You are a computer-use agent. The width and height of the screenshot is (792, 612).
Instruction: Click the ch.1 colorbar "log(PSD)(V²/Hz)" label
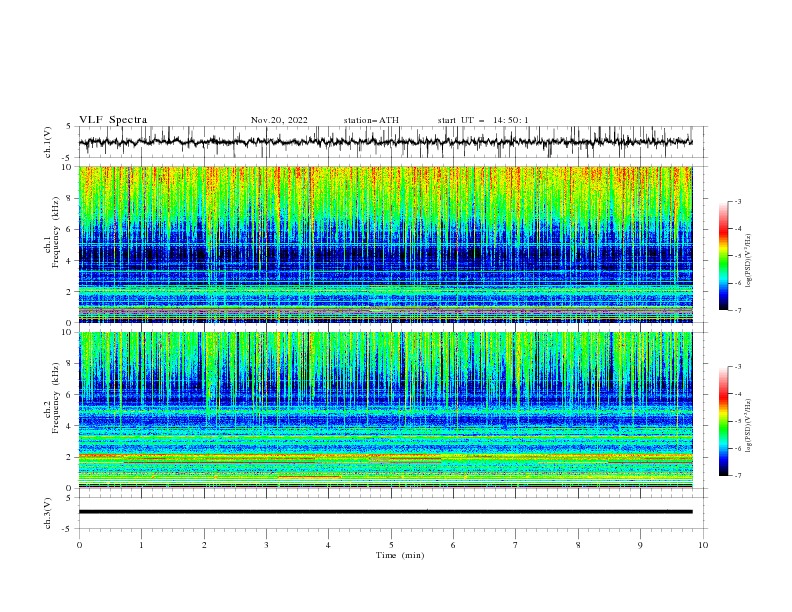pos(749,261)
